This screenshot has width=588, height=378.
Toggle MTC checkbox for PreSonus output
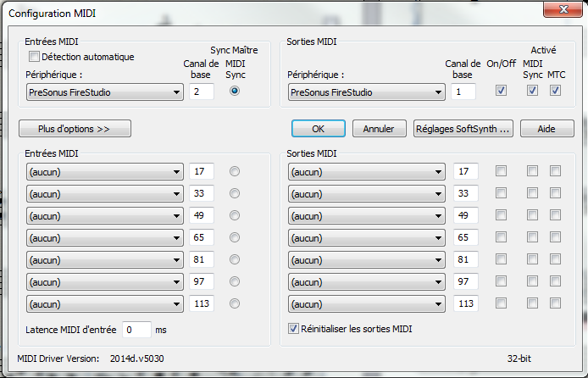555,92
